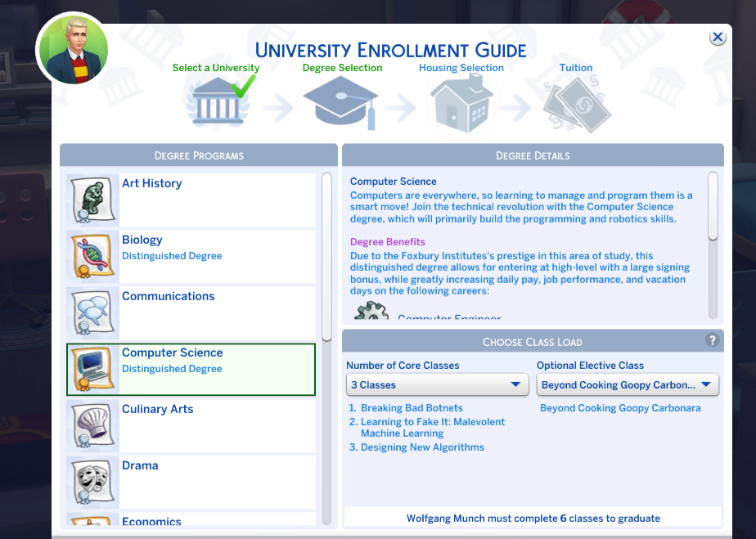Select the Drama degree program
The height and width of the screenshot is (539, 756).
(191, 482)
